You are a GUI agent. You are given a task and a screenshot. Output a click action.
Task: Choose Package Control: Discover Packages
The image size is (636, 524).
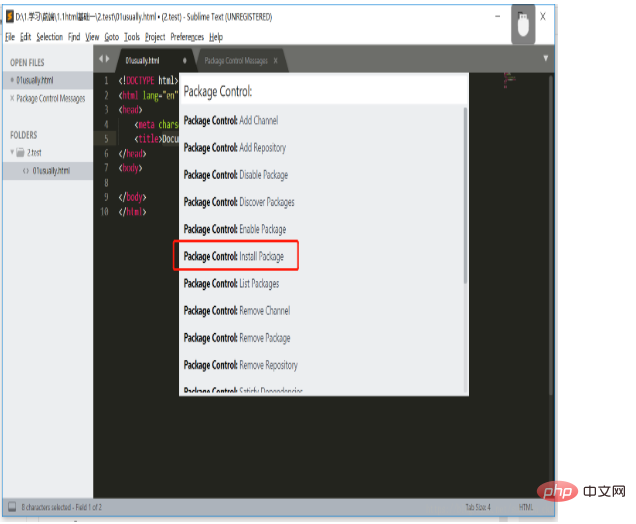tap(321, 202)
